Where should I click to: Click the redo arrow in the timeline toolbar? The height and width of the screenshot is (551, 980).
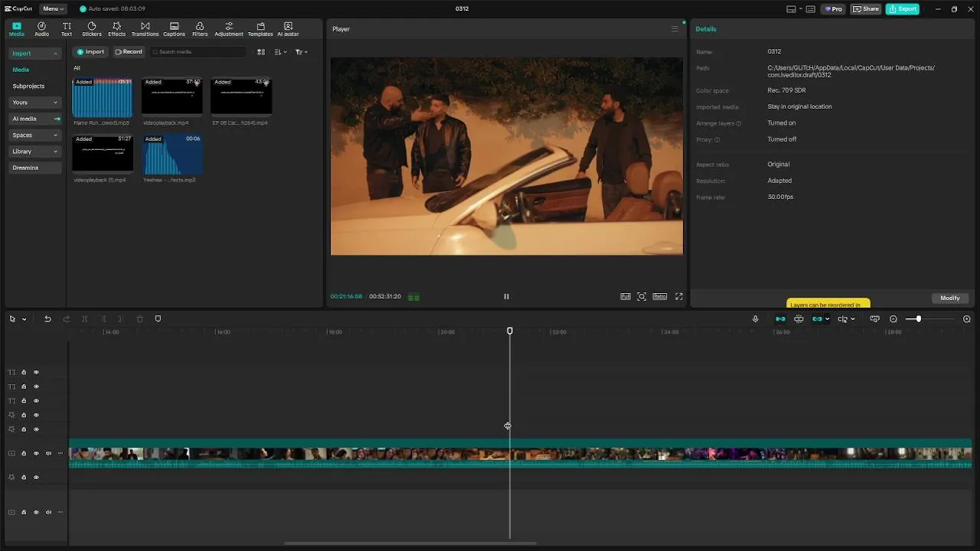[x=66, y=319]
